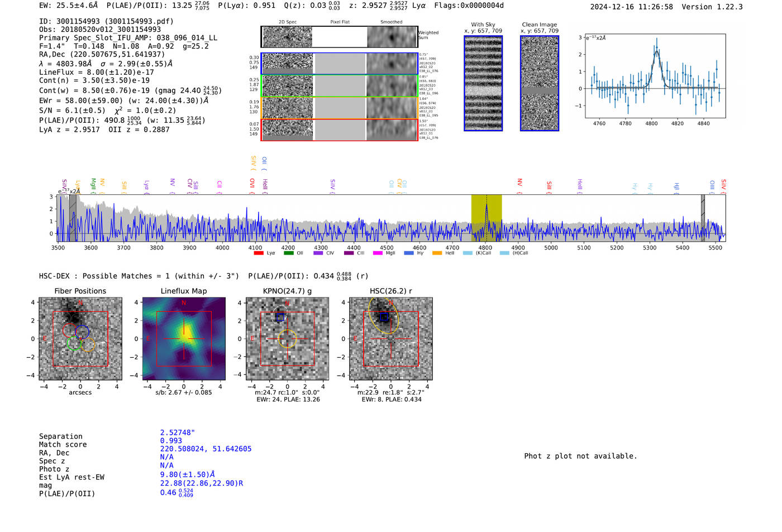The image size is (782, 532).
Task: Click the Phot z plot not available message
Action: [x=580, y=456]
